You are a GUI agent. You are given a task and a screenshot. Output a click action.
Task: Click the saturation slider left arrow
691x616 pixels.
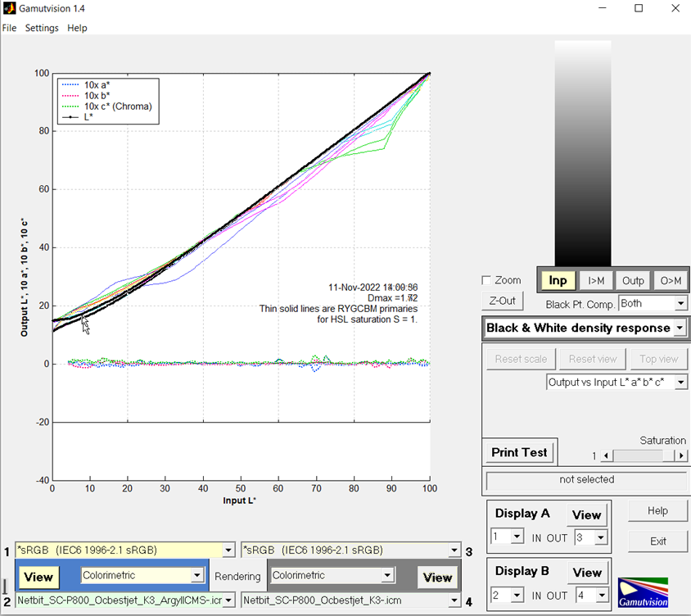[x=607, y=455]
